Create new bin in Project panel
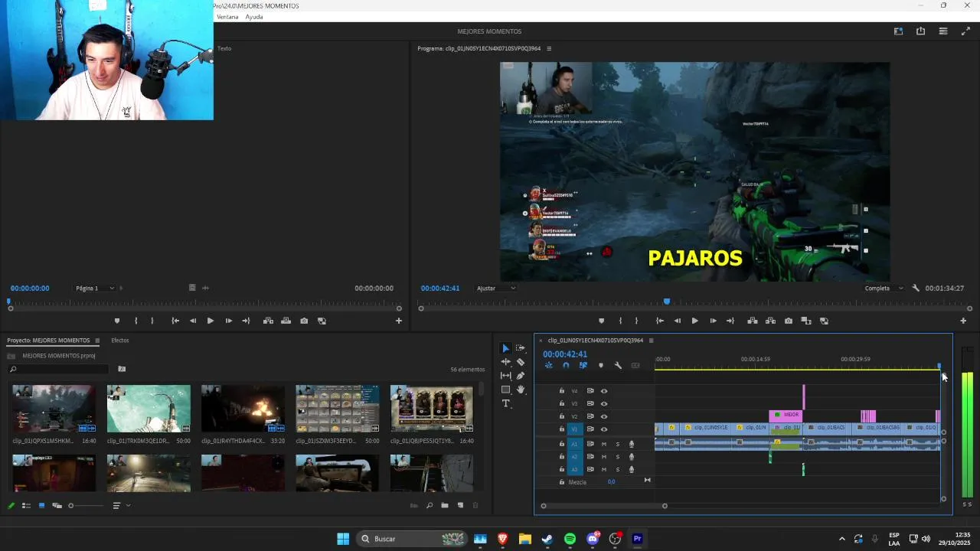The width and height of the screenshot is (980, 551). click(445, 506)
